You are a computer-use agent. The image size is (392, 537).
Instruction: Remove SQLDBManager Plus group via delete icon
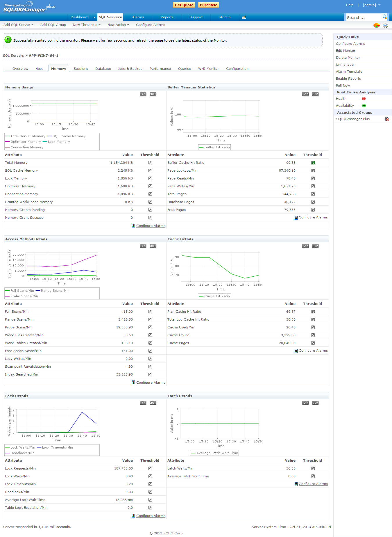pyautogui.click(x=387, y=119)
